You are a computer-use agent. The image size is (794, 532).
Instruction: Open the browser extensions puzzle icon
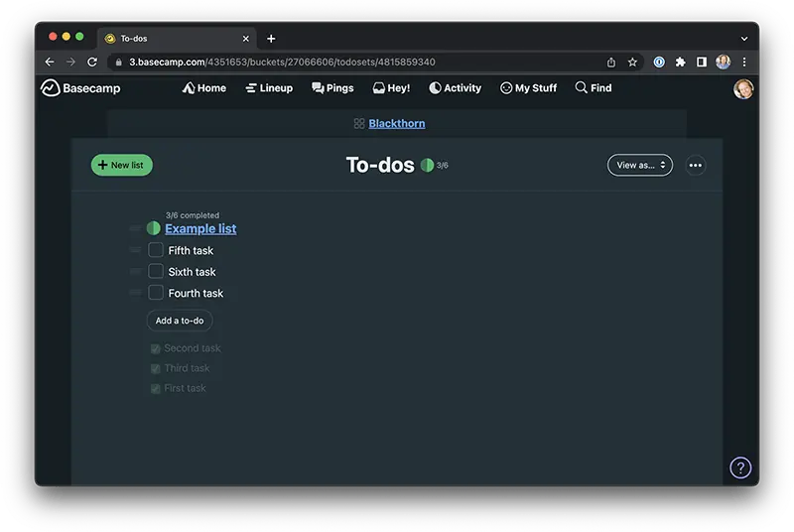(680, 62)
